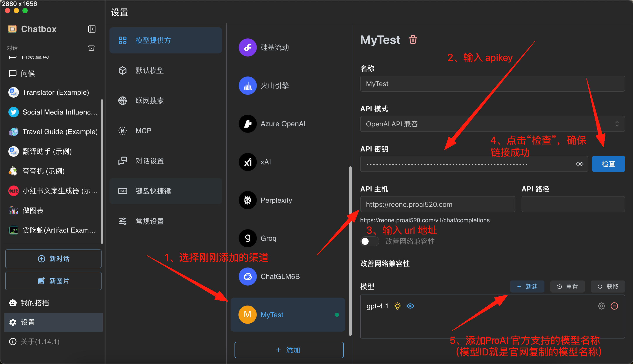633x364 pixels.
Task: Reset models with 重置 button
Action: pos(567,286)
